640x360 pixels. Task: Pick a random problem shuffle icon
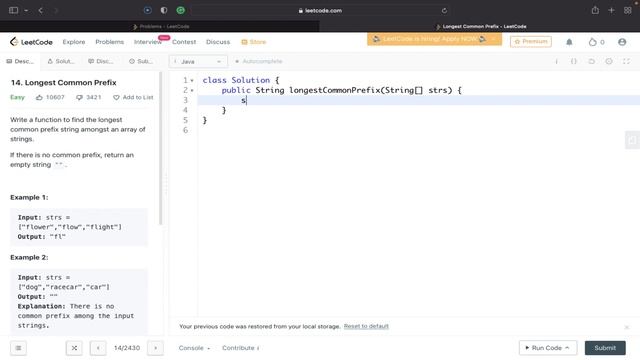pos(74,348)
